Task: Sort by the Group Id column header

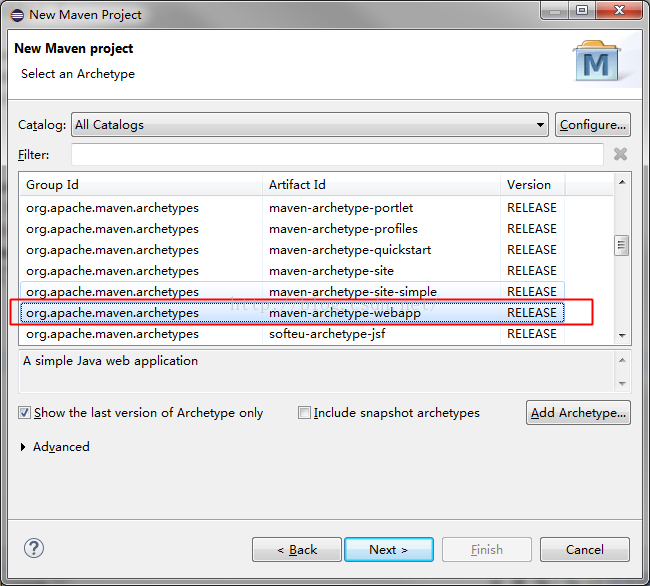Action: coord(141,184)
